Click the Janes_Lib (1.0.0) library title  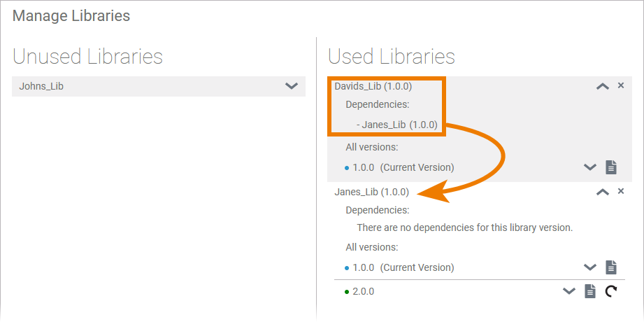pyautogui.click(x=371, y=192)
